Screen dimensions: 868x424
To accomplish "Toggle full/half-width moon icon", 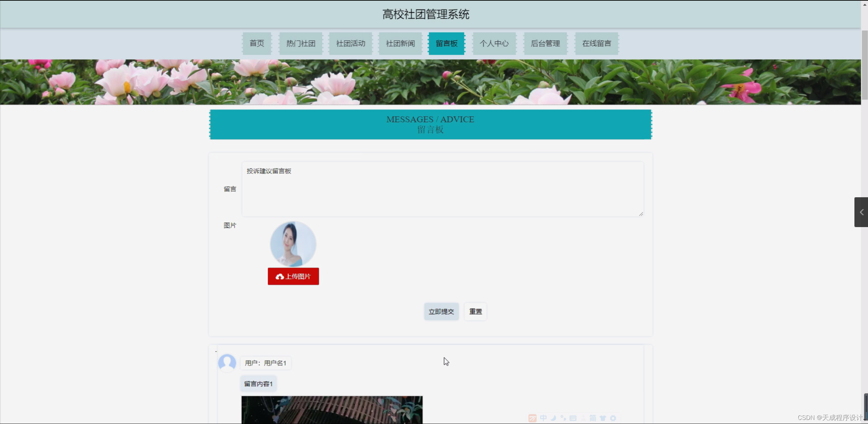I will click(x=553, y=418).
